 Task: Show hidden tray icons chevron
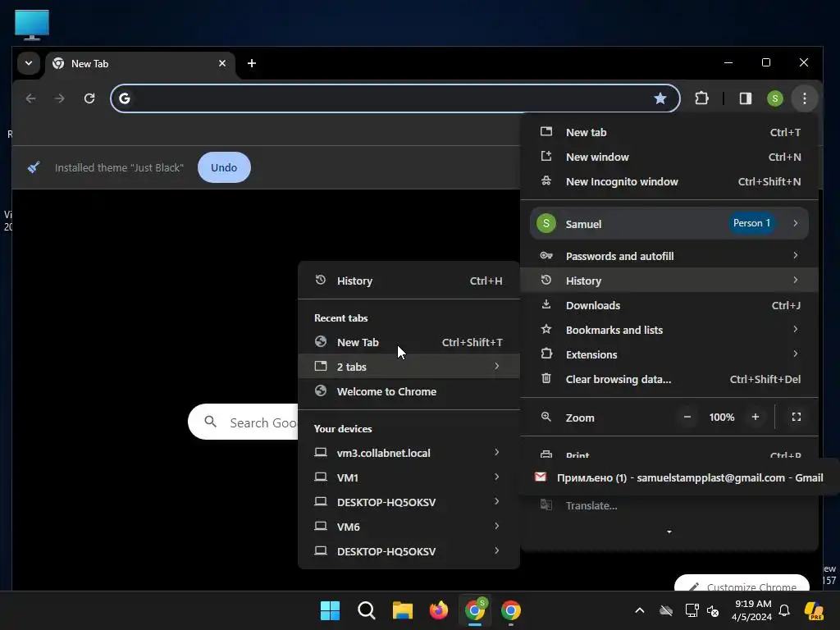pyautogui.click(x=640, y=610)
